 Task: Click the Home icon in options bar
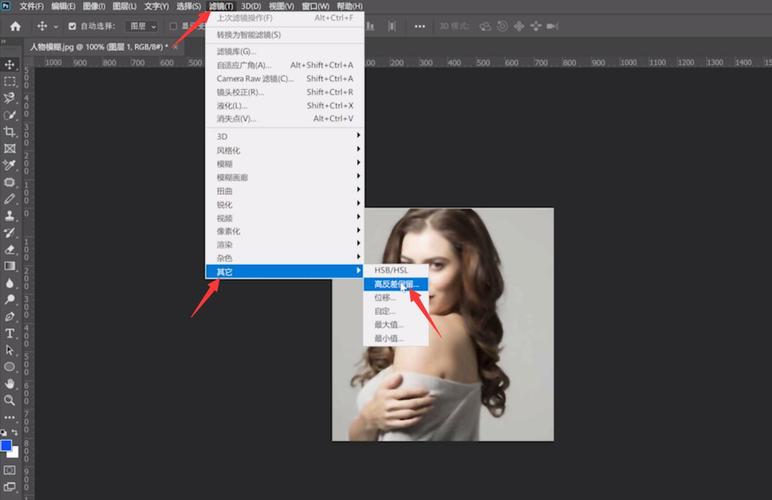click(15, 26)
